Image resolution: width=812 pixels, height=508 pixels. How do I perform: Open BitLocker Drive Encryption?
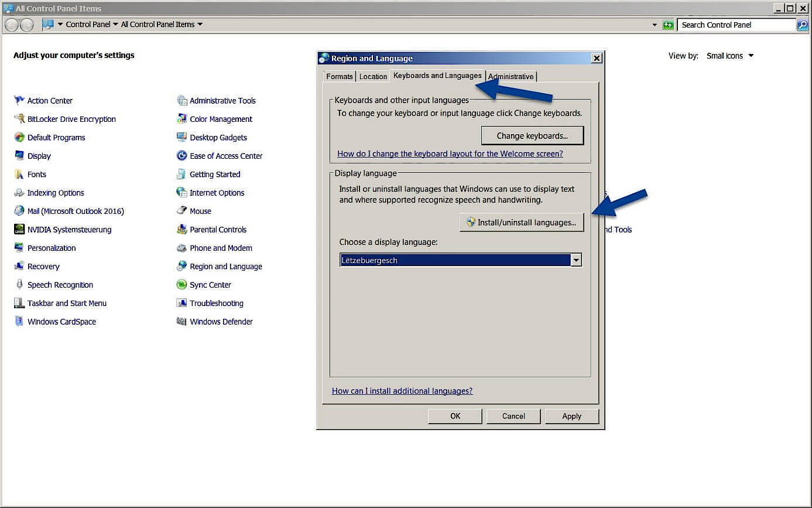[71, 119]
